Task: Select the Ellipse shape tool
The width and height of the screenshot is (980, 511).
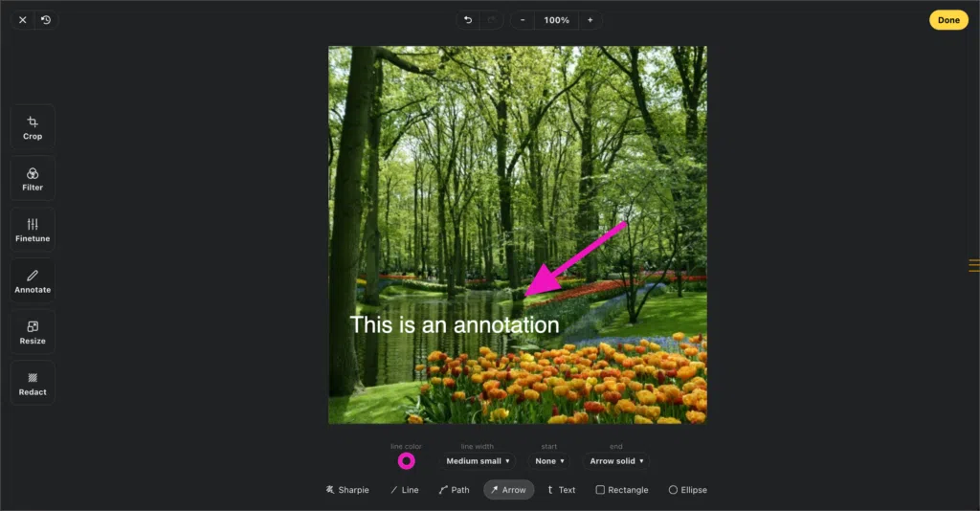Action: pyautogui.click(x=687, y=490)
